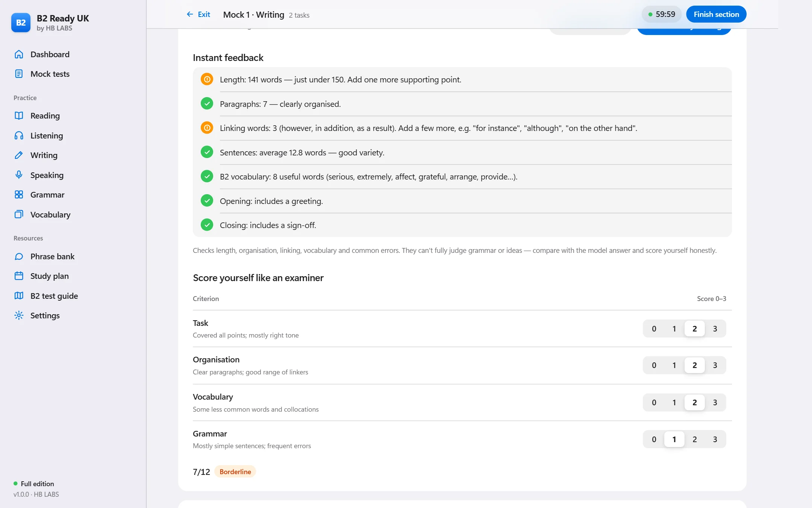Click 'v1.0.0 · HB LABS' version text
812x508 pixels.
pyautogui.click(x=36, y=494)
